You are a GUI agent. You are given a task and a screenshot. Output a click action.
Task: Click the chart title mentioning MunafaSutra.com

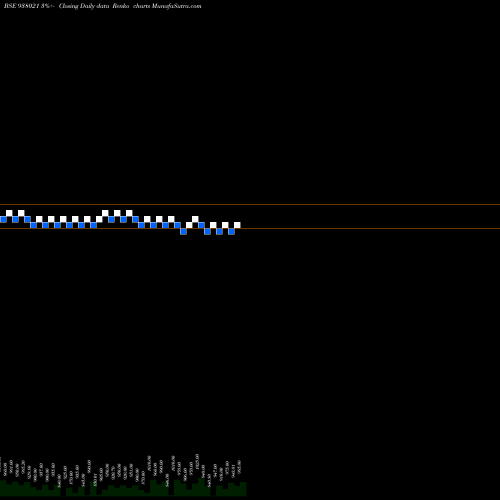tap(103, 6)
